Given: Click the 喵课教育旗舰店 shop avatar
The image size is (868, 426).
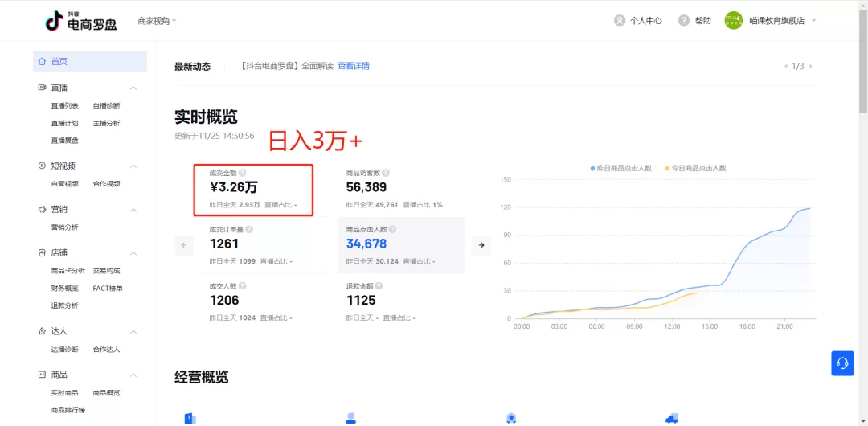Looking at the screenshot, I should click(x=733, y=21).
